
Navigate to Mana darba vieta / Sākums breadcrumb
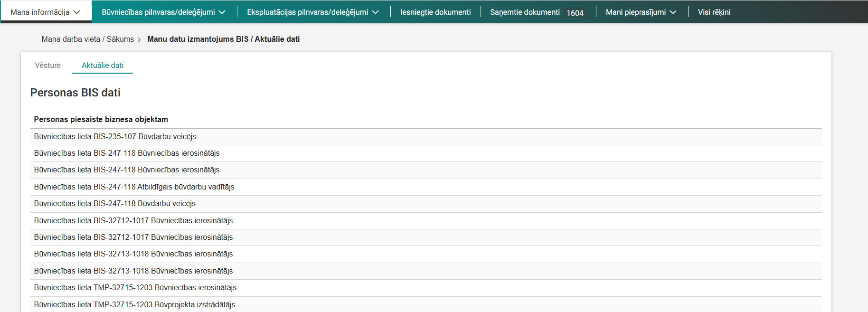[87, 39]
